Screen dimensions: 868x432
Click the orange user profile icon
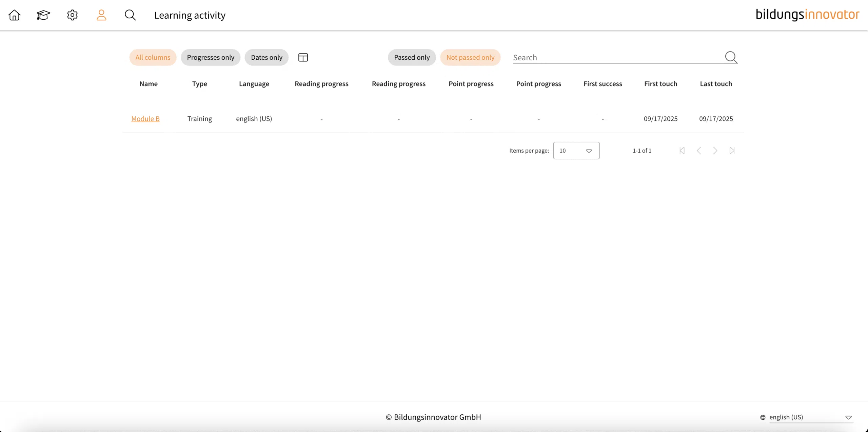point(101,15)
